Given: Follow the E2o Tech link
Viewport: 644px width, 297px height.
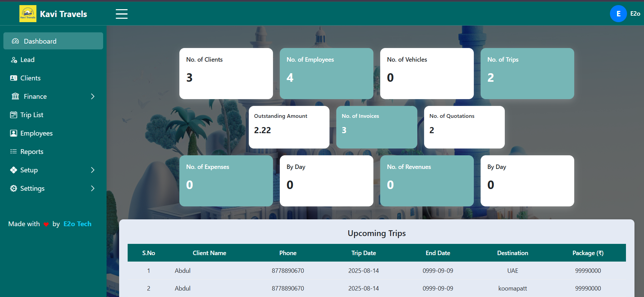Looking at the screenshot, I should (77, 224).
